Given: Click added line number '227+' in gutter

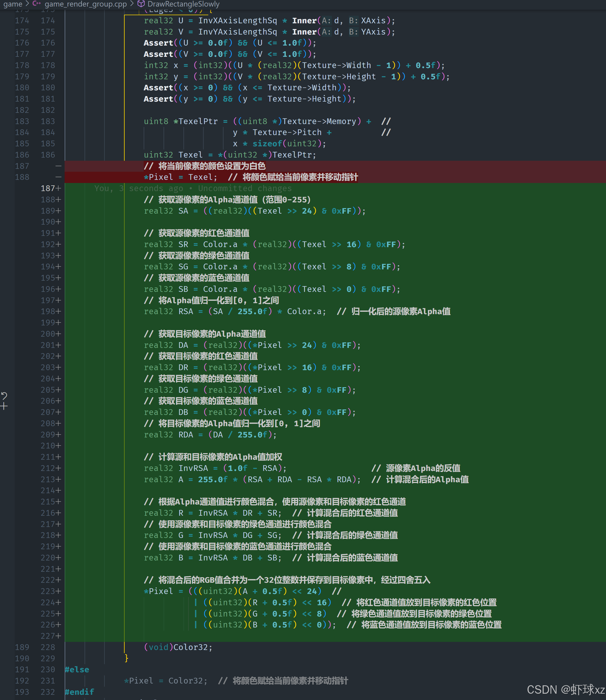Looking at the screenshot, I should (51, 636).
